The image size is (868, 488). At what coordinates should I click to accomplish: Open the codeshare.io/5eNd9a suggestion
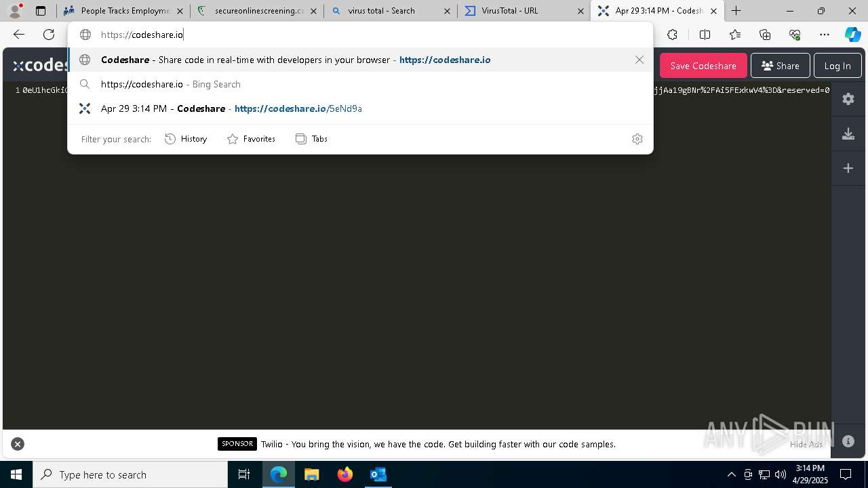(360, 108)
